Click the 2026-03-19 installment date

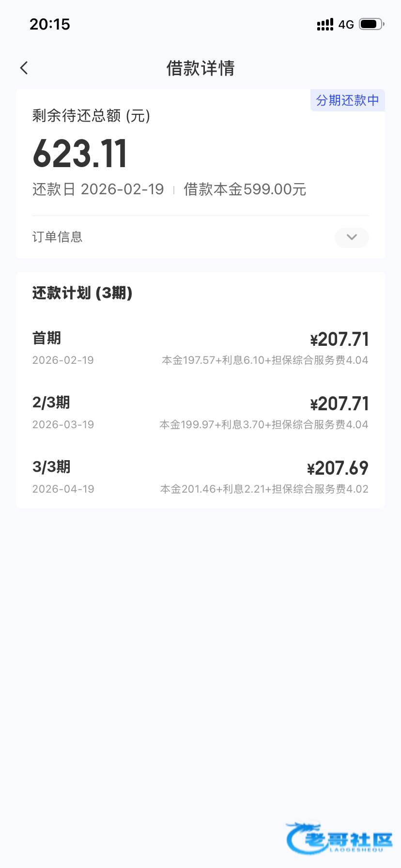pos(63,425)
